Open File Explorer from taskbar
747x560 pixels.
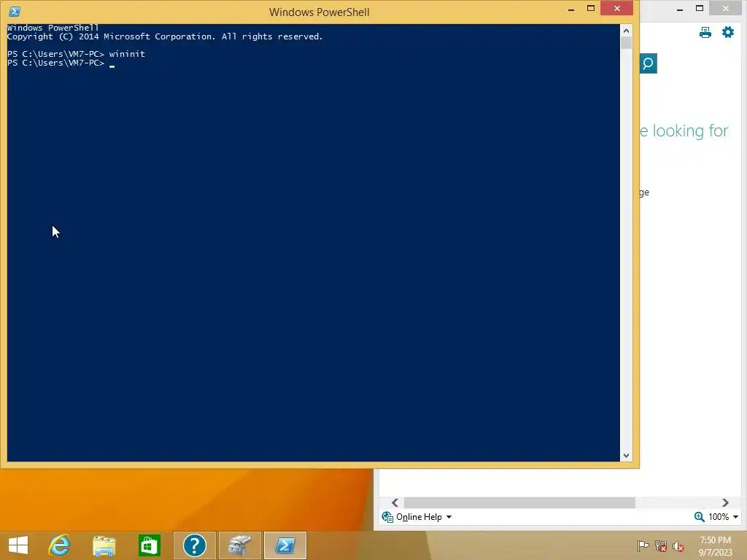point(104,545)
